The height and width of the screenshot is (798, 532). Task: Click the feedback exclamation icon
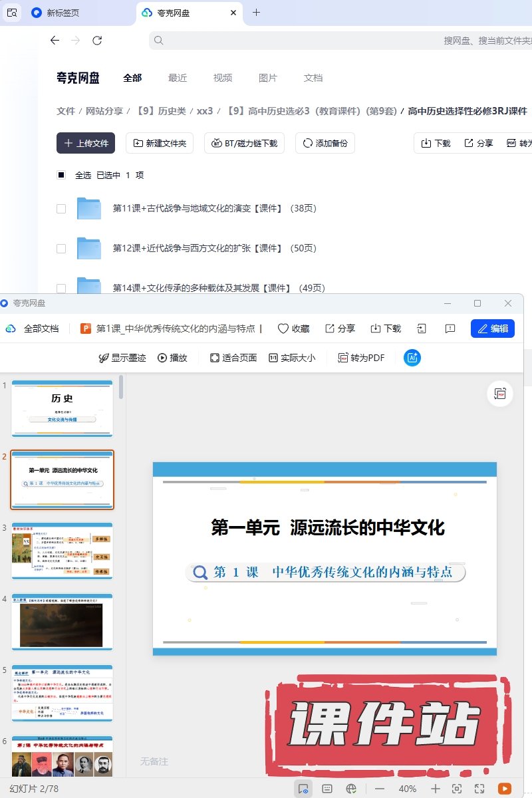(450, 329)
